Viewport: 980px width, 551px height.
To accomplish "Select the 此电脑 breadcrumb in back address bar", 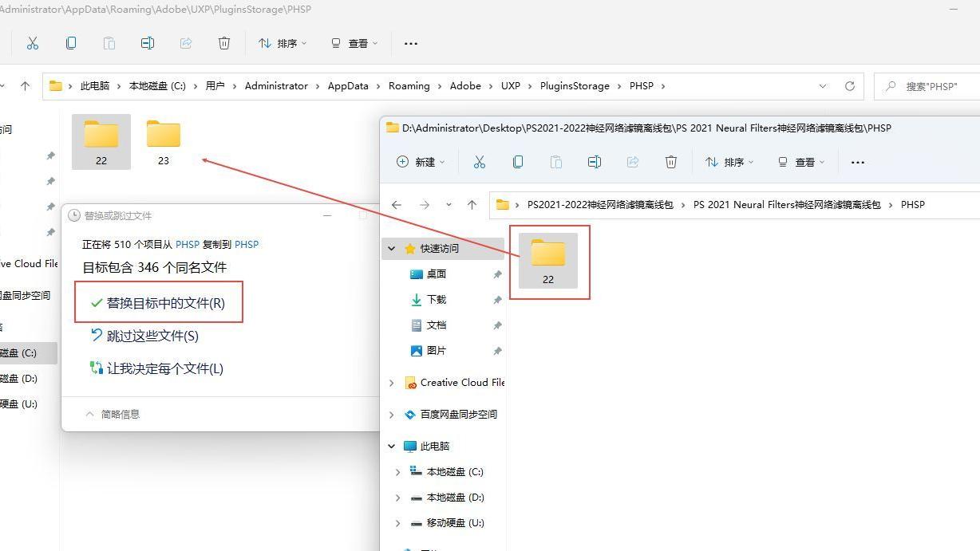I will [x=95, y=86].
